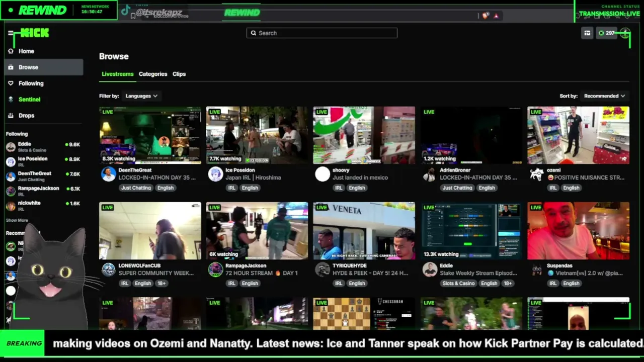Viewport: 644px width, 362px height.
Task: Open Suspendas's Vietnam stream thumbnail
Action: [578, 231]
